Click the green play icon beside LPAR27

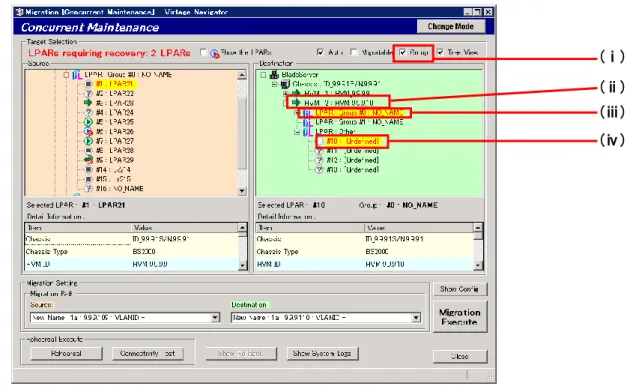click(88, 141)
